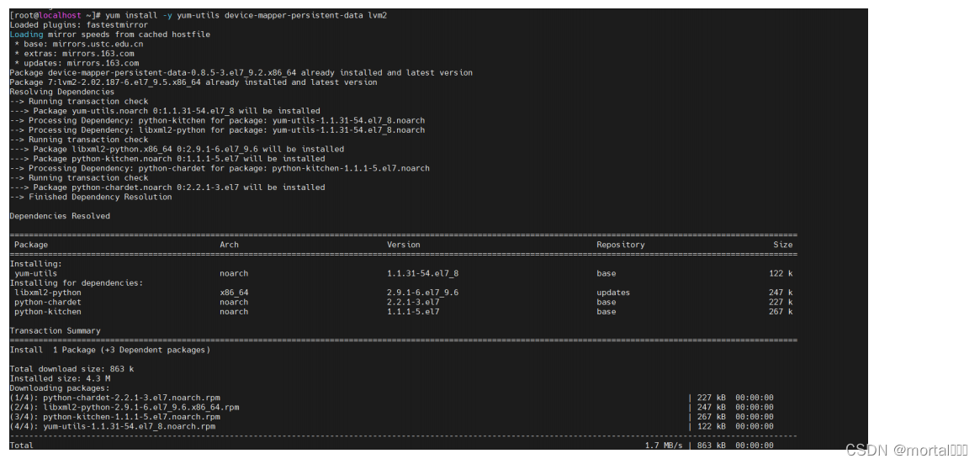Click the (1/4) python-chardet rpm download line
The width and height of the screenshot is (980, 464).
(x=114, y=398)
